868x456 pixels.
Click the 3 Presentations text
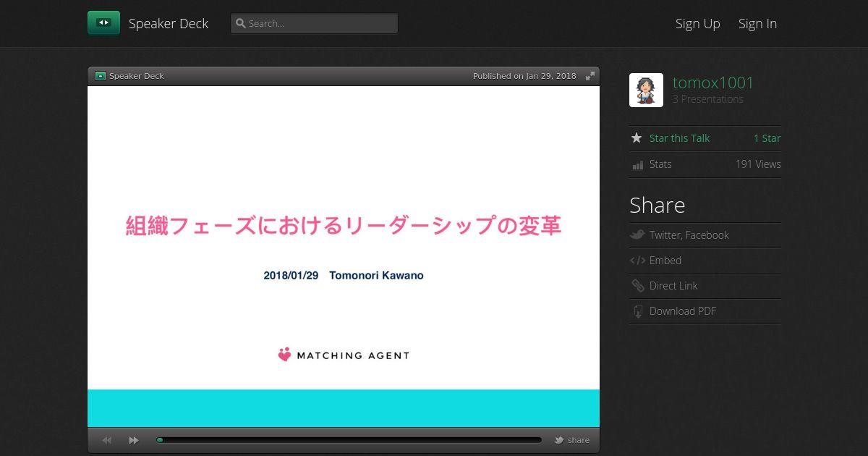(708, 99)
